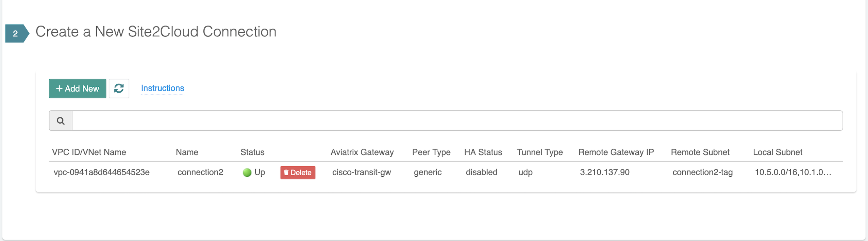Click the step 2 badge
Viewport: 868px width, 241px height.
coord(16,33)
